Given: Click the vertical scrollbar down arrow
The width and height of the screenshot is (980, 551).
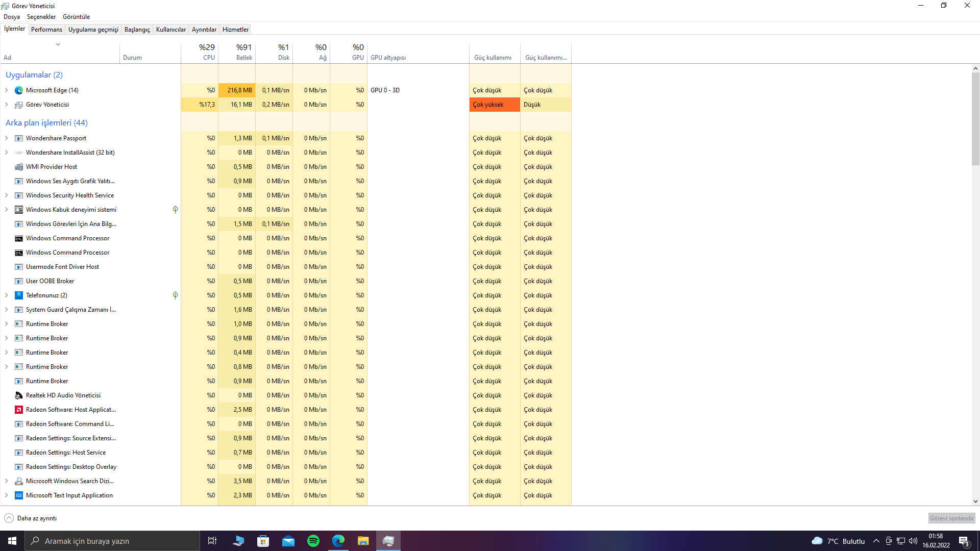Looking at the screenshot, I should (975, 502).
